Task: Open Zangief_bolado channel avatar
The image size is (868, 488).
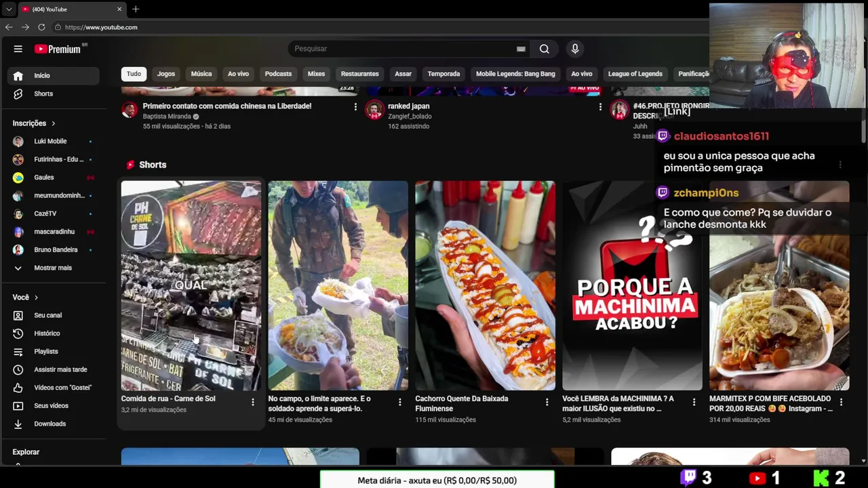Action: [x=374, y=110]
